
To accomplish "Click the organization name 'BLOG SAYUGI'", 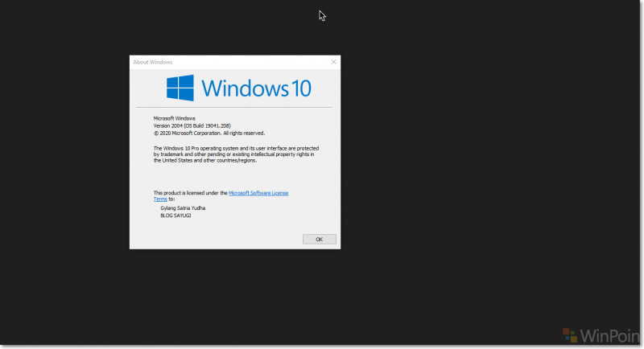I will coord(175,216).
